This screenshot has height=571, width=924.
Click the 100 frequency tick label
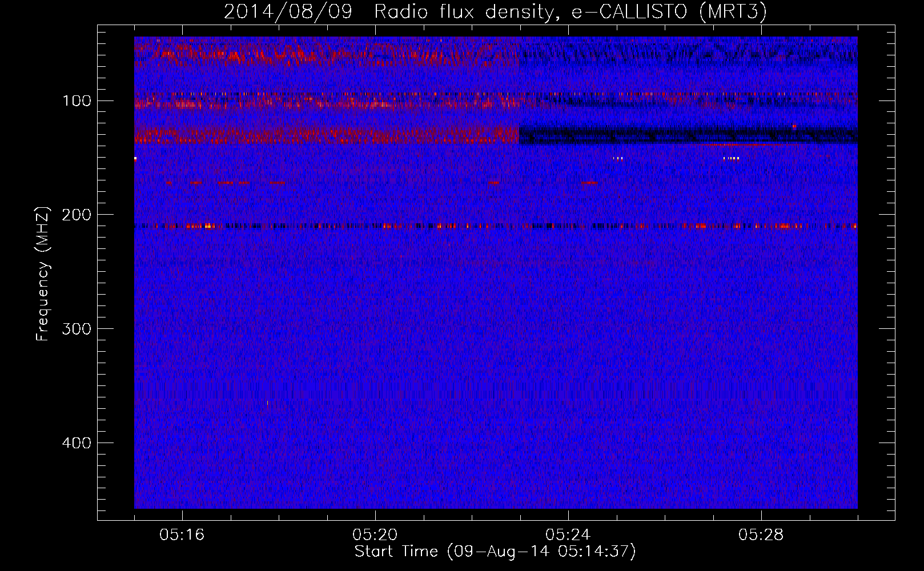tap(77, 101)
